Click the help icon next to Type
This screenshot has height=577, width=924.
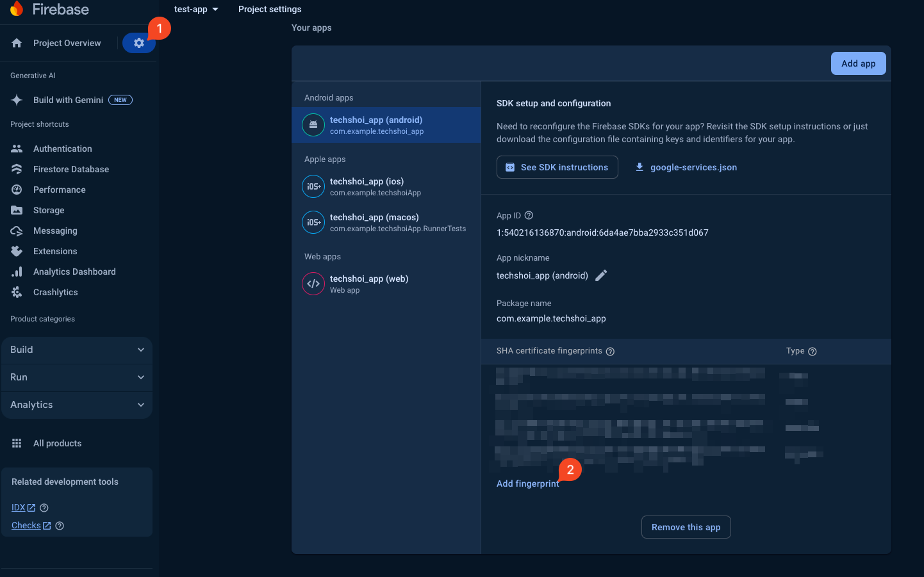813,351
